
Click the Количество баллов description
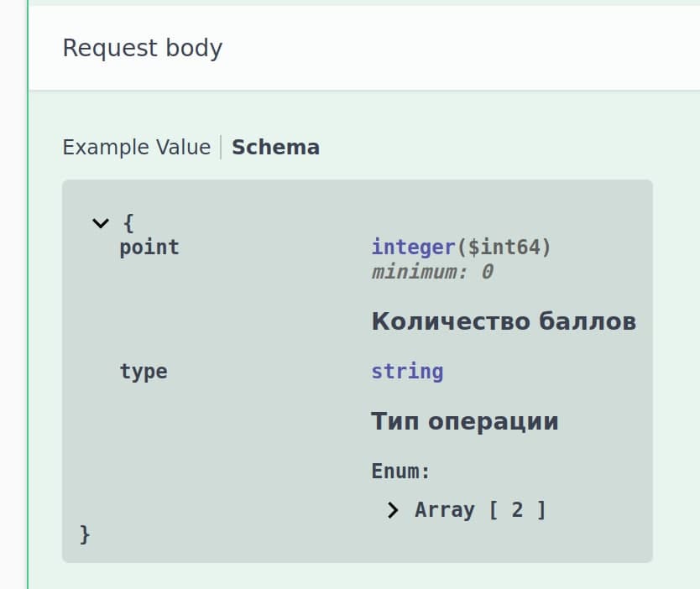504,321
